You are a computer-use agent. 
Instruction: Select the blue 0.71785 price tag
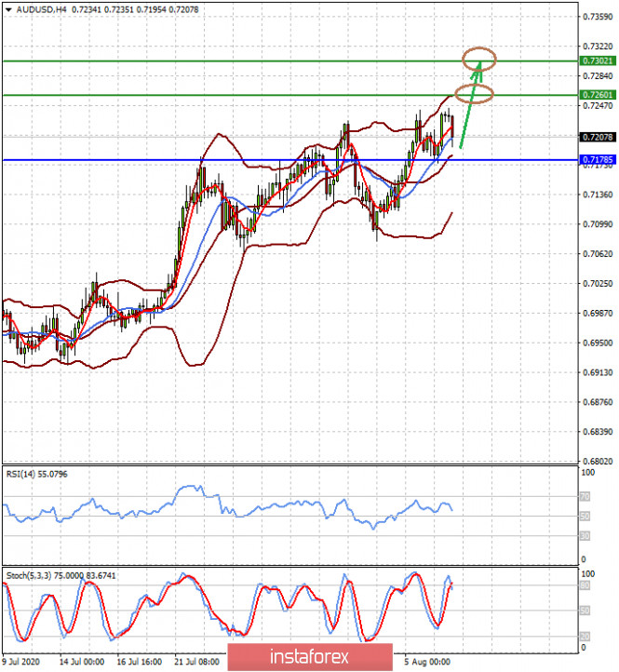(x=597, y=160)
